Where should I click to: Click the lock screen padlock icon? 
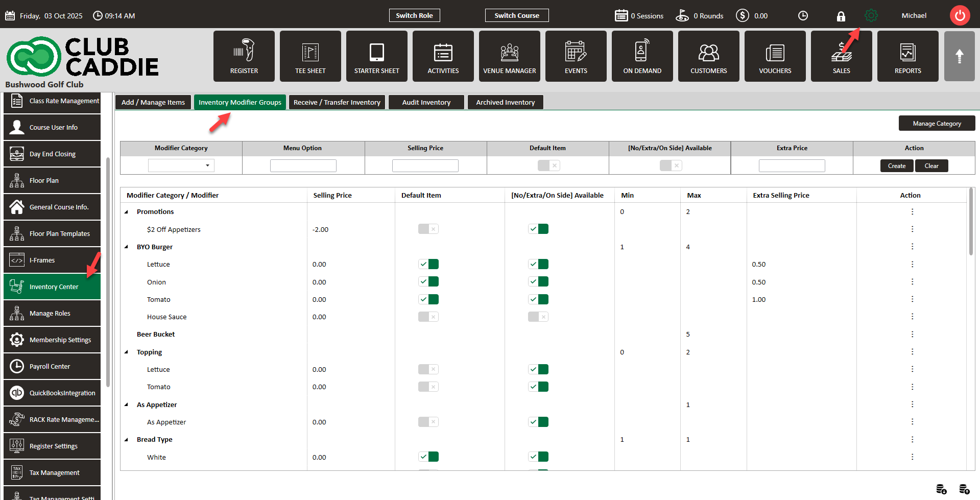click(x=841, y=16)
